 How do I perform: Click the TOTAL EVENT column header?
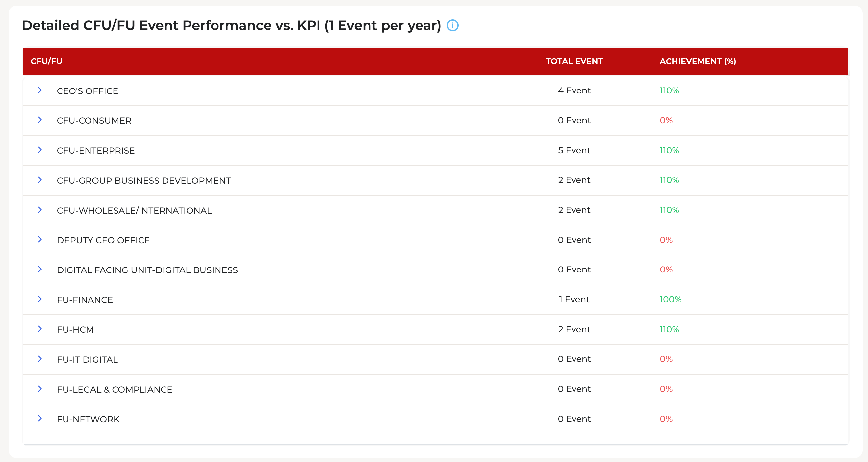click(574, 61)
